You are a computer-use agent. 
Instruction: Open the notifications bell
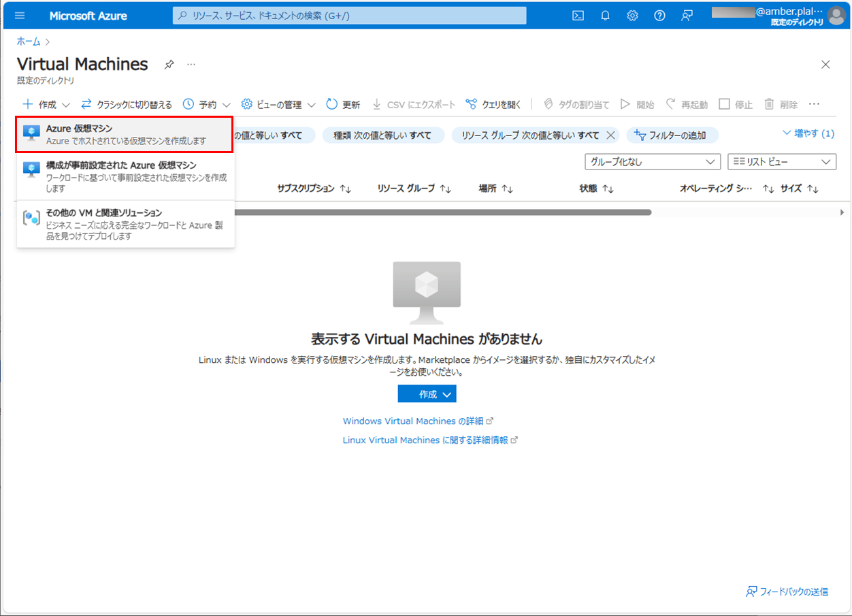click(x=605, y=16)
